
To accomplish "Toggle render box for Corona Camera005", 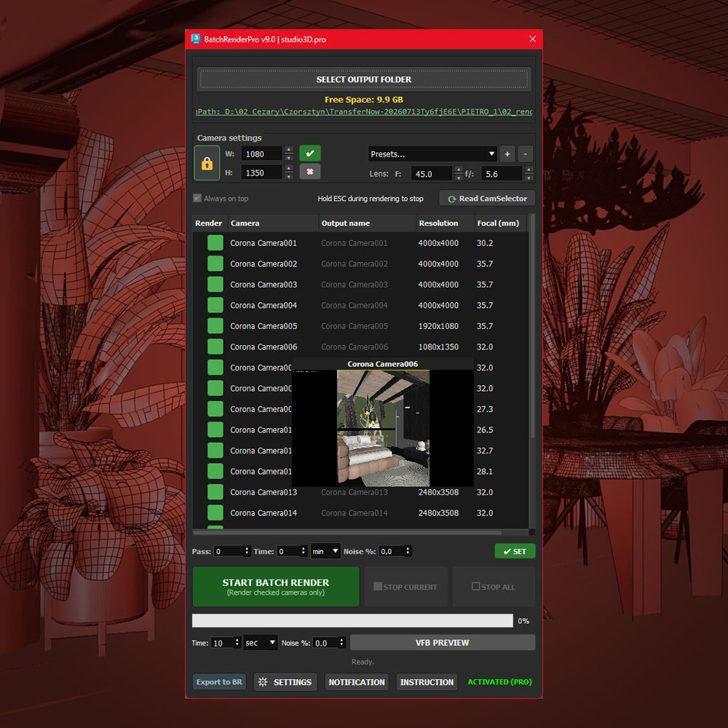I will tap(215, 326).
